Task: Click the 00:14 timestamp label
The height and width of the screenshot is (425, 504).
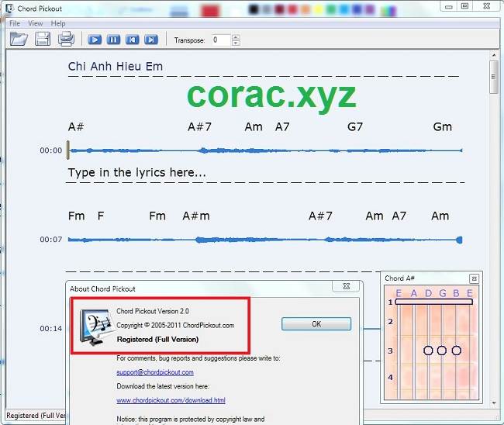Action: [x=50, y=329]
